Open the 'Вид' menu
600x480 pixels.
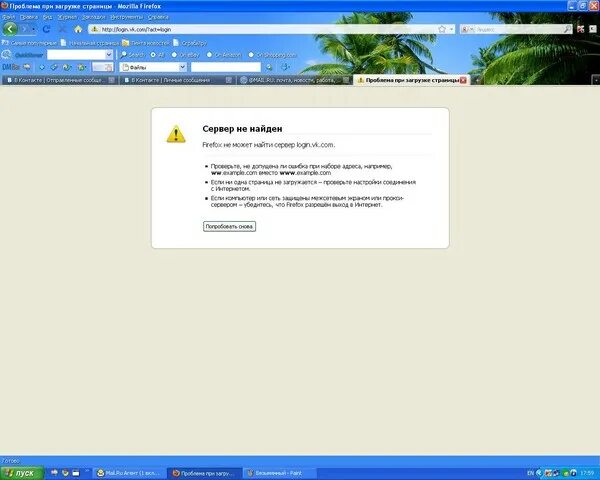click(47, 17)
